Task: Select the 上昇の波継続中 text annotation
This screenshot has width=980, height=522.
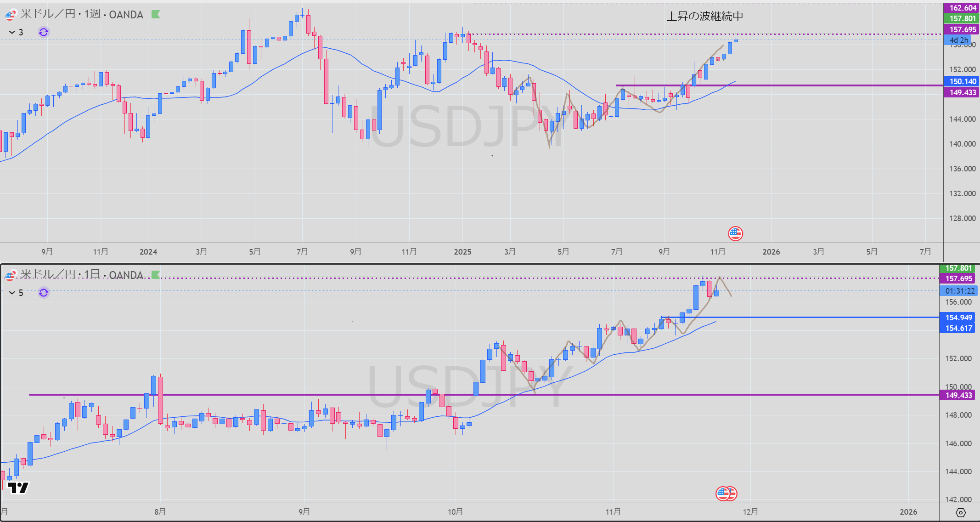Action: coord(704,16)
